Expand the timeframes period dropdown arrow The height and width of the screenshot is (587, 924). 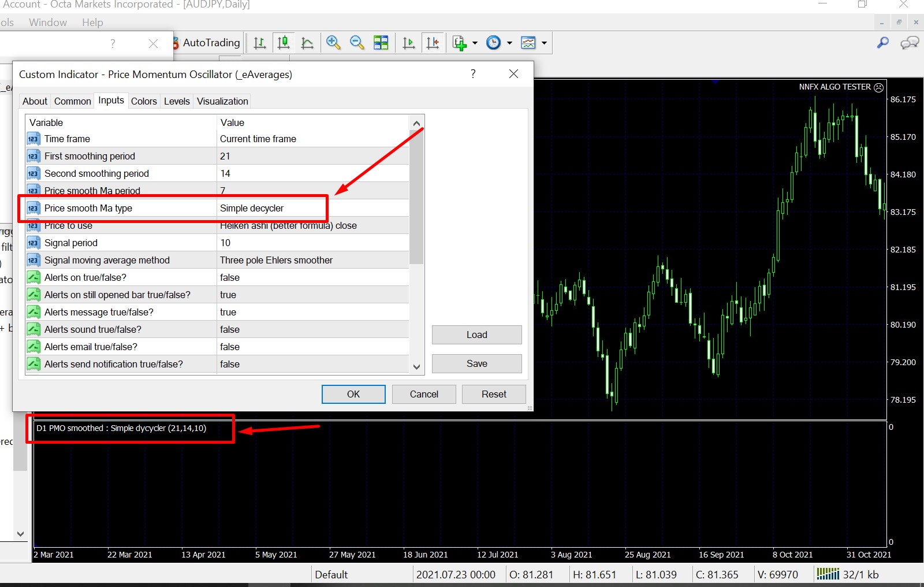tap(509, 43)
